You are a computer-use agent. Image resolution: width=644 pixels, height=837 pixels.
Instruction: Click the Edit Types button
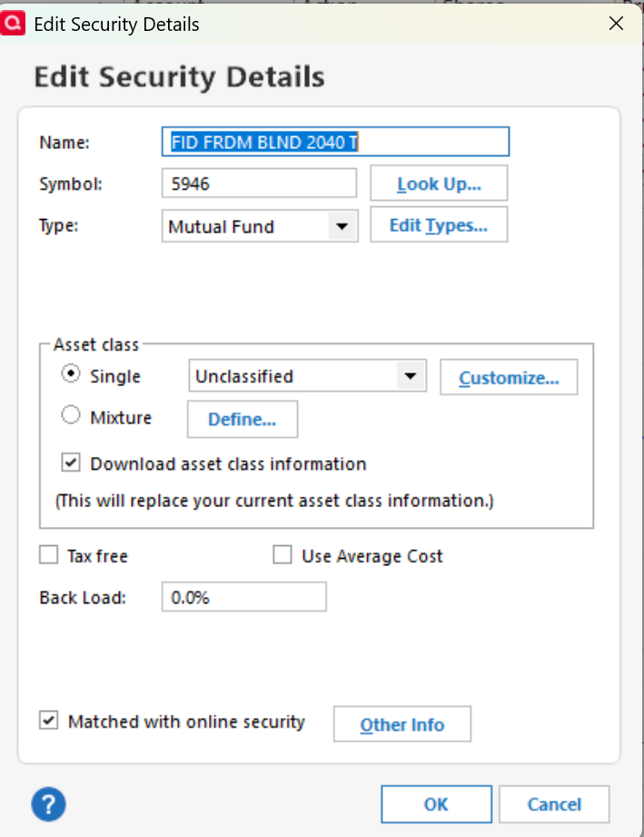tap(439, 224)
